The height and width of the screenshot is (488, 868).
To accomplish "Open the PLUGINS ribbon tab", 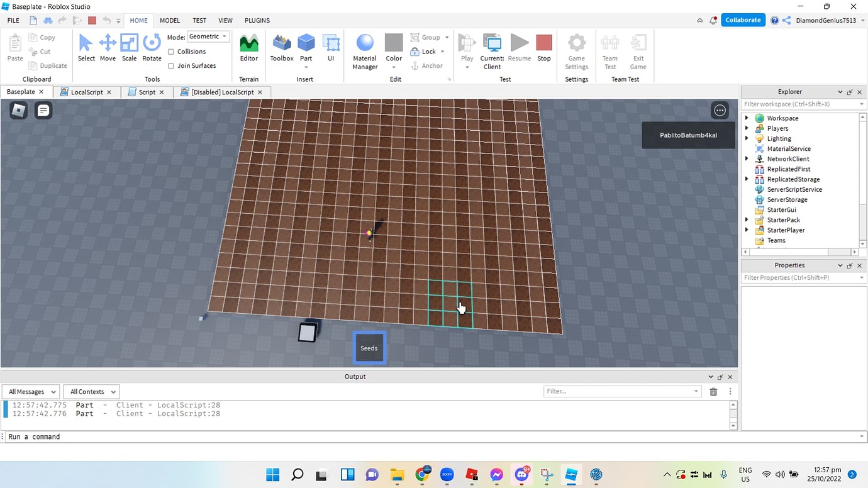I will point(257,21).
